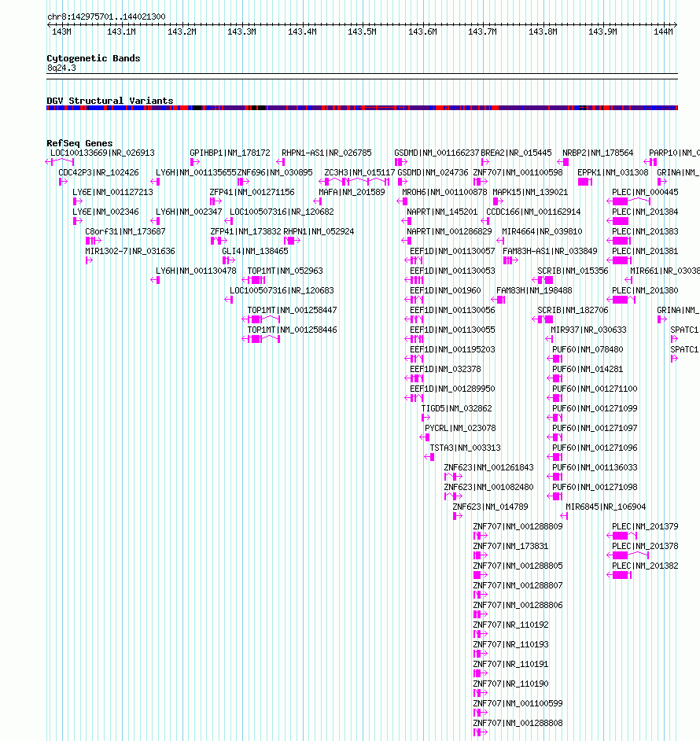The width and height of the screenshot is (700, 741).
Task: Click the 143.2M ruler mark
Action: pos(182,31)
